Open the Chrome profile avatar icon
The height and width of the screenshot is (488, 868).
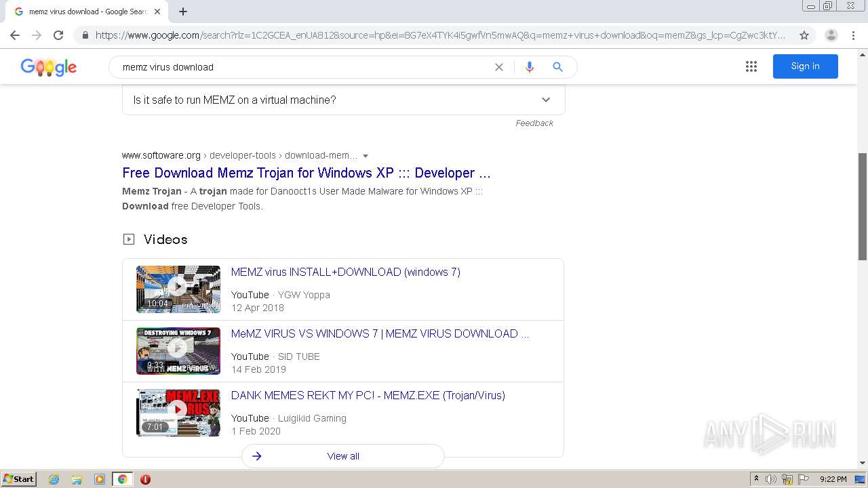pos(831,35)
